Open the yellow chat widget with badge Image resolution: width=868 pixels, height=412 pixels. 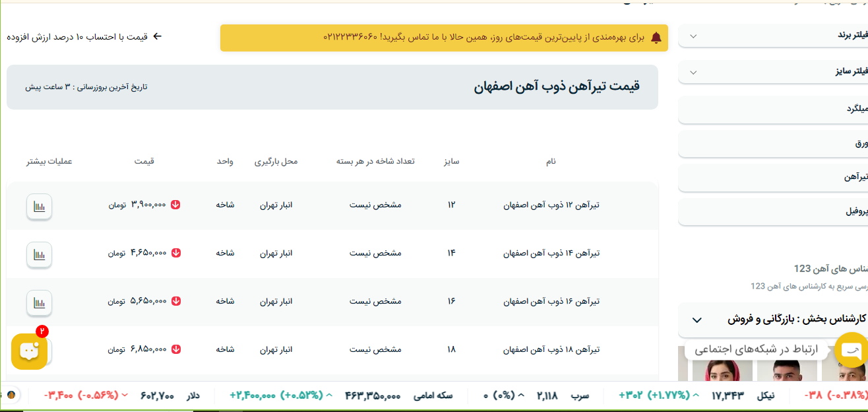tap(29, 351)
